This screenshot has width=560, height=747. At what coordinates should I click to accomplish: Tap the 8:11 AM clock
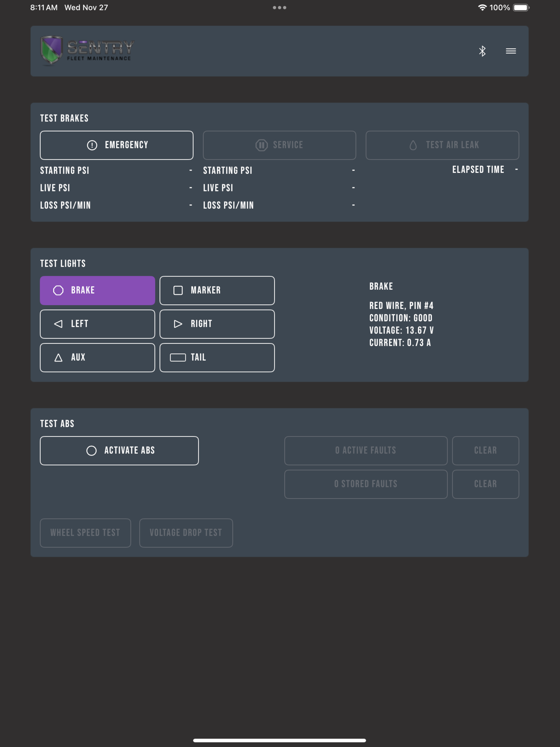(44, 7)
